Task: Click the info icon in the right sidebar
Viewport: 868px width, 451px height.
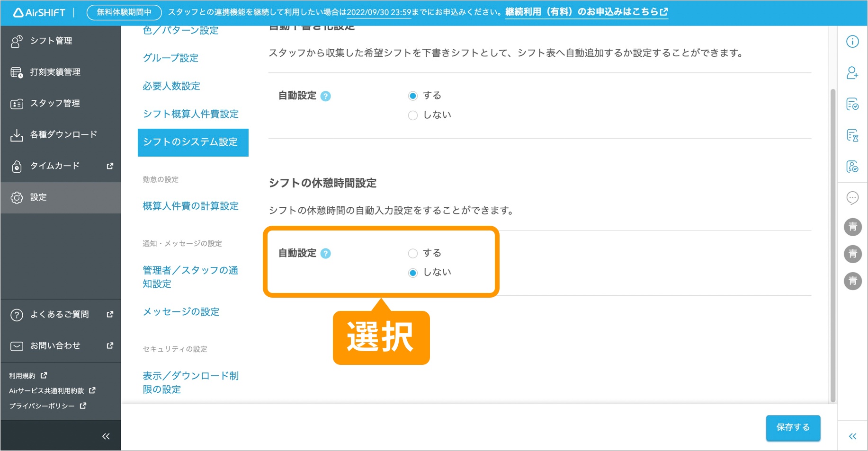Action: 852,42
